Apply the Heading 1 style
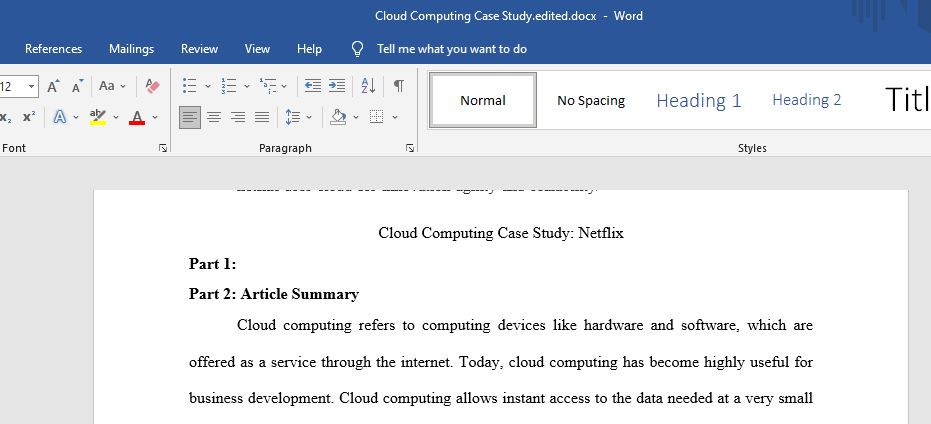The width and height of the screenshot is (931, 424). click(x=699, y=100)
